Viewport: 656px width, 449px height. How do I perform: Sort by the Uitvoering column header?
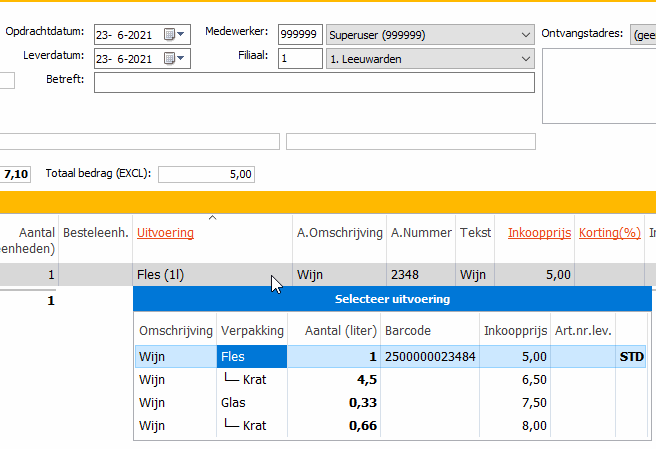pos(165,233)
